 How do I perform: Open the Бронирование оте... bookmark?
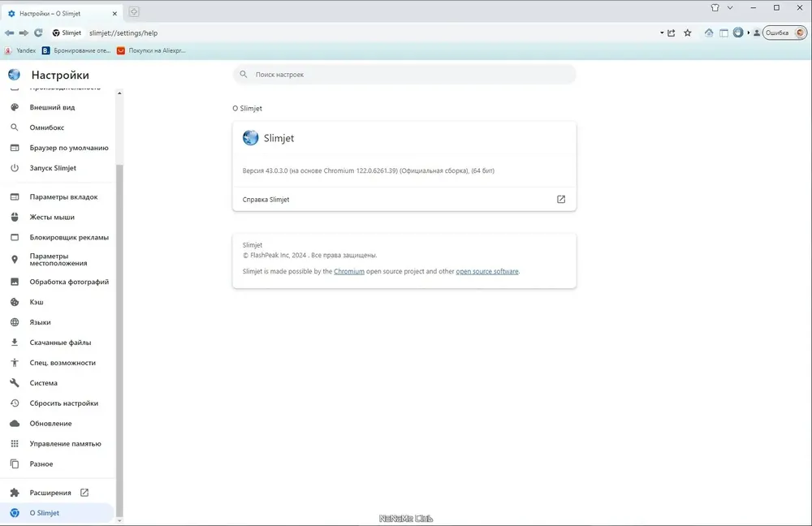[76, 50]
